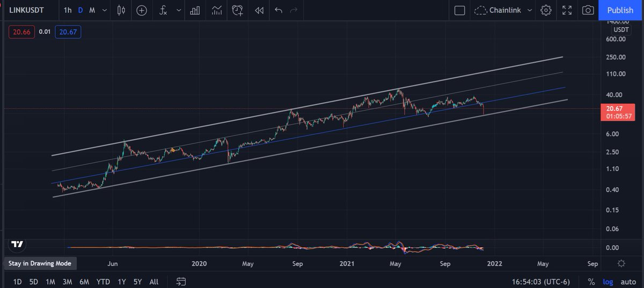644x288 pixels.
Task: Select the 5Y date range
Action: click(x=138, y=282)
